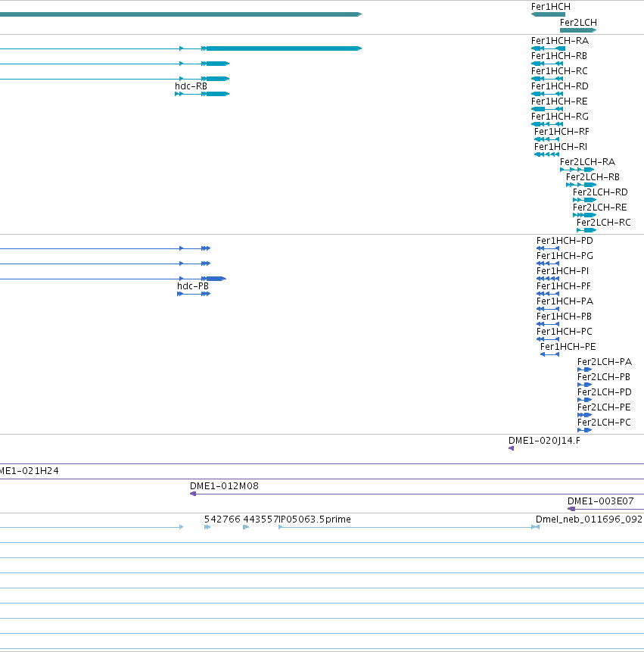Viewport: 644px width, 652px height.
Task: Click the Fer2LCH-PC protein glyph
Action: pyautogui.click(x=584, y=430)
